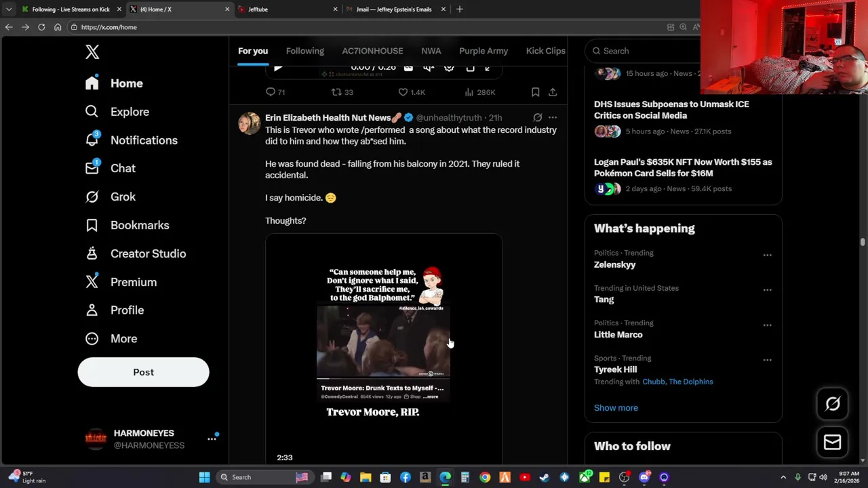
Task: Open more options for Zelenskyy trend
Action: (767, 255)
